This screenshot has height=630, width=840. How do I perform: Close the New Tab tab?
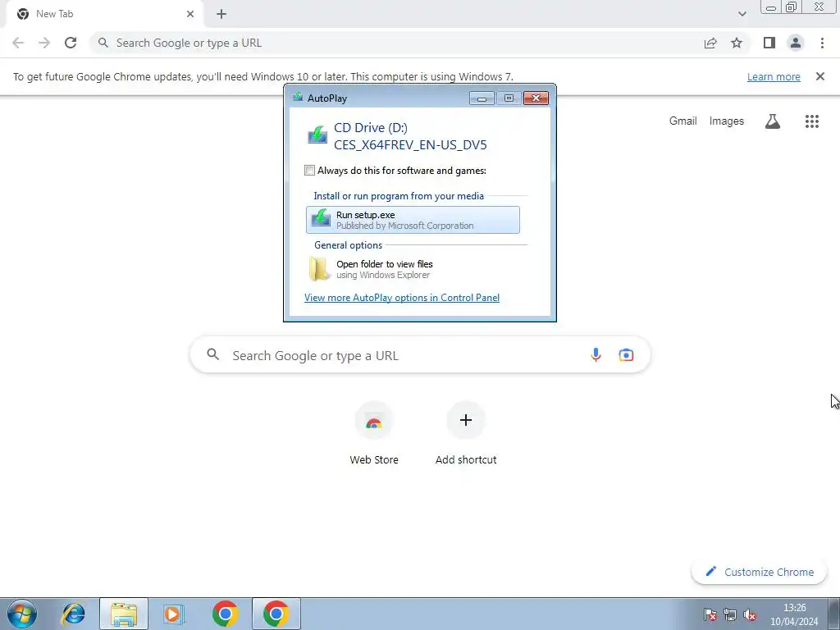click(x=190, y=14)
